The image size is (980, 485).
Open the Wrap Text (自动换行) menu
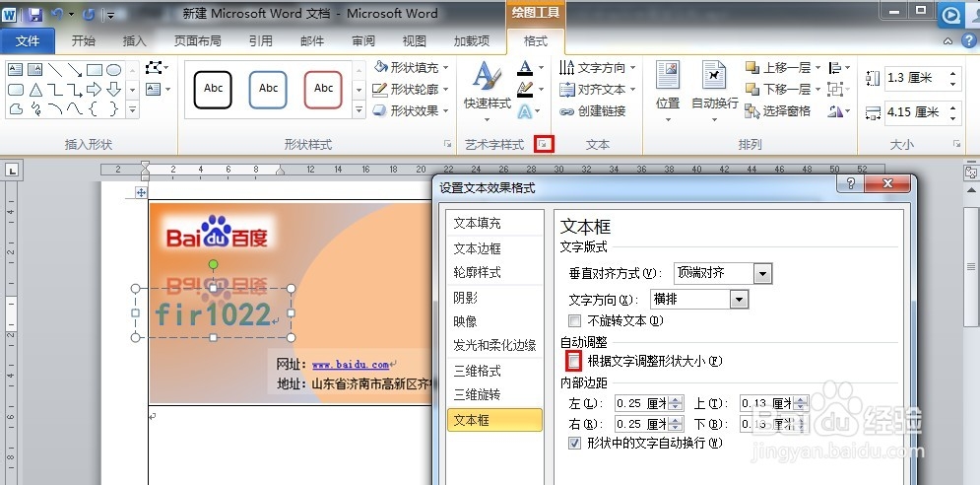coord(714,92)
